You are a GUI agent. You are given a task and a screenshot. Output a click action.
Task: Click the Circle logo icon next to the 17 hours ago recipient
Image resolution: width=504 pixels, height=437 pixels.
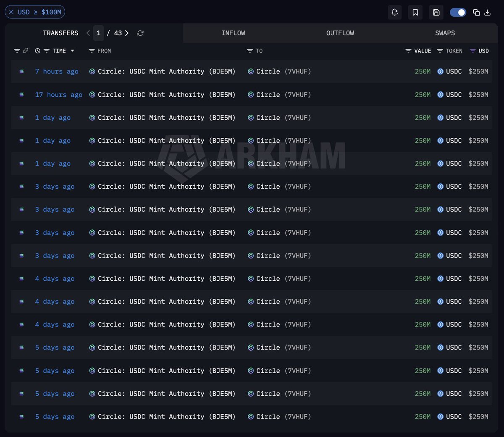point(250,95)
